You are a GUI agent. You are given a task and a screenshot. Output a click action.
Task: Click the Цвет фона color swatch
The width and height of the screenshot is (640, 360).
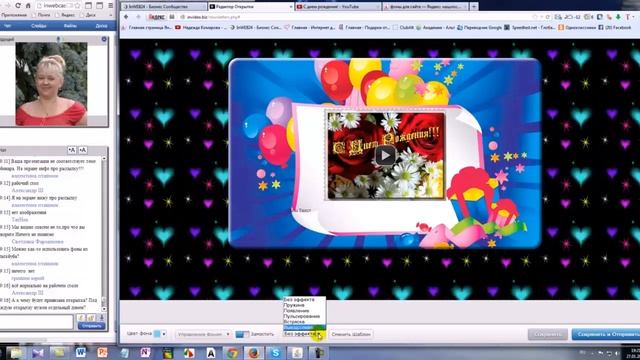[x=157, y=334]
